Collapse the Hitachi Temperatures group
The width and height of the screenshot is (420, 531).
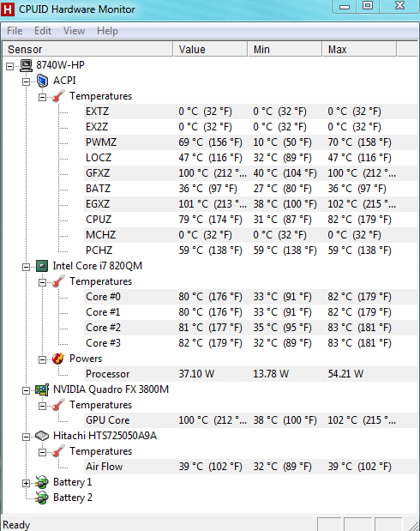click(x=42, y=452)
